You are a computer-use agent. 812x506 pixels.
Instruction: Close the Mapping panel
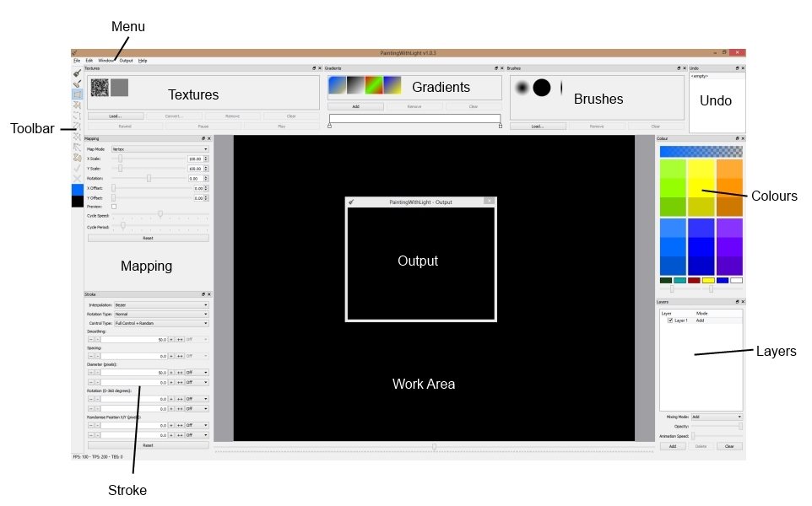209,138
